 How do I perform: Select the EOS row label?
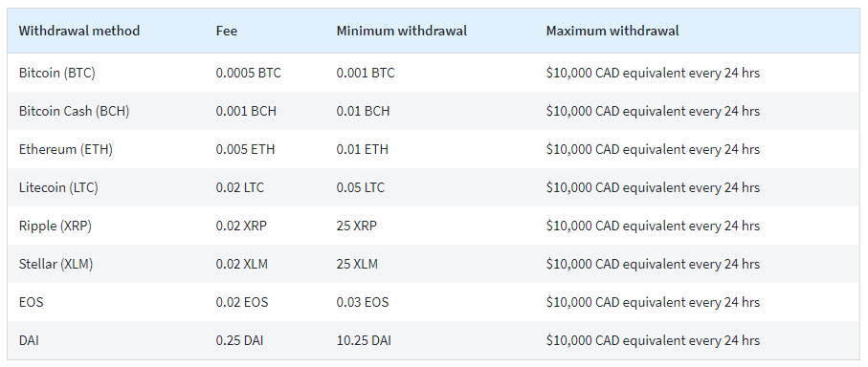[31, 302]
